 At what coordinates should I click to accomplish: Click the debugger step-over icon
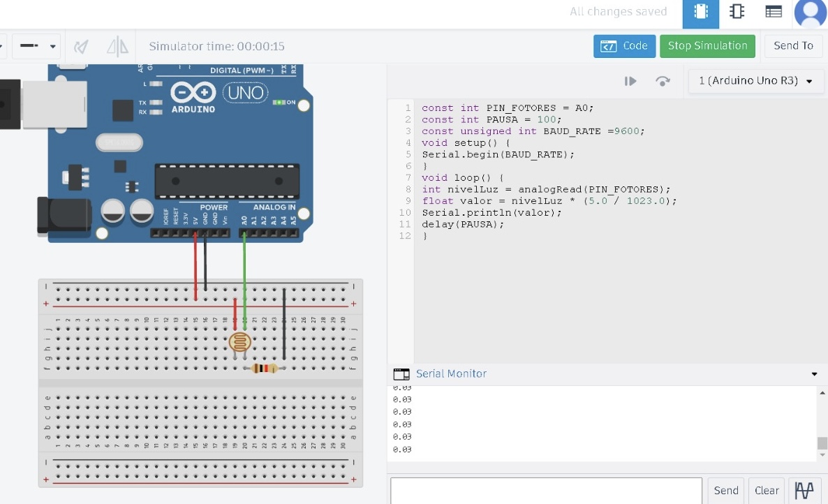point(663,81)
